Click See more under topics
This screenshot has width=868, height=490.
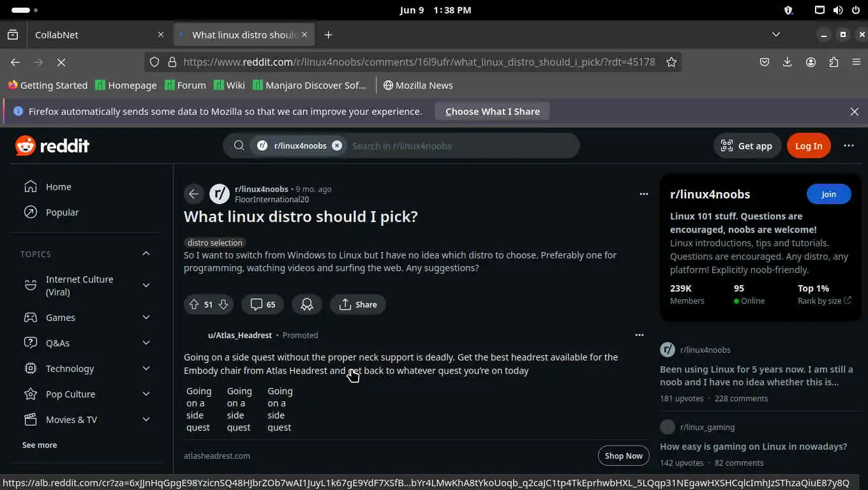(40, 445)
